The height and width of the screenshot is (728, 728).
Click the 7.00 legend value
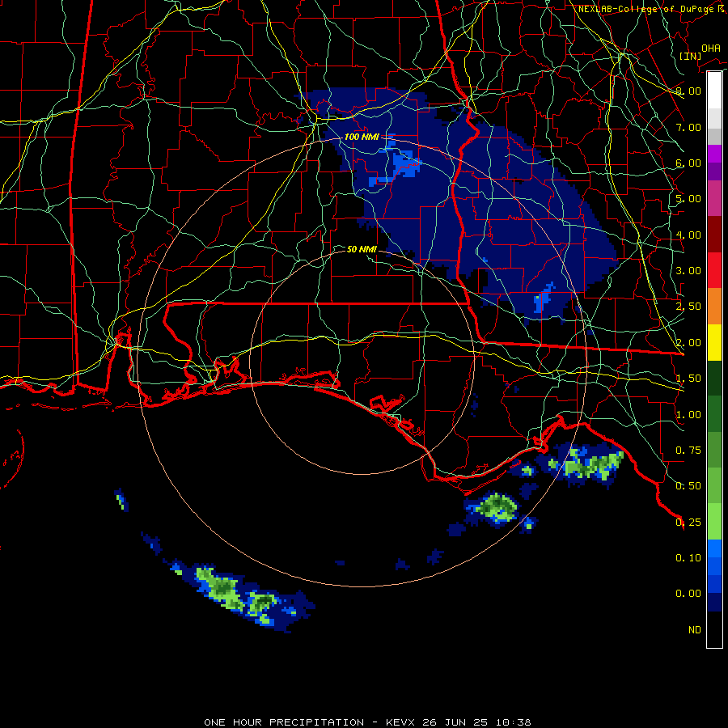click(x=688, y=127)
